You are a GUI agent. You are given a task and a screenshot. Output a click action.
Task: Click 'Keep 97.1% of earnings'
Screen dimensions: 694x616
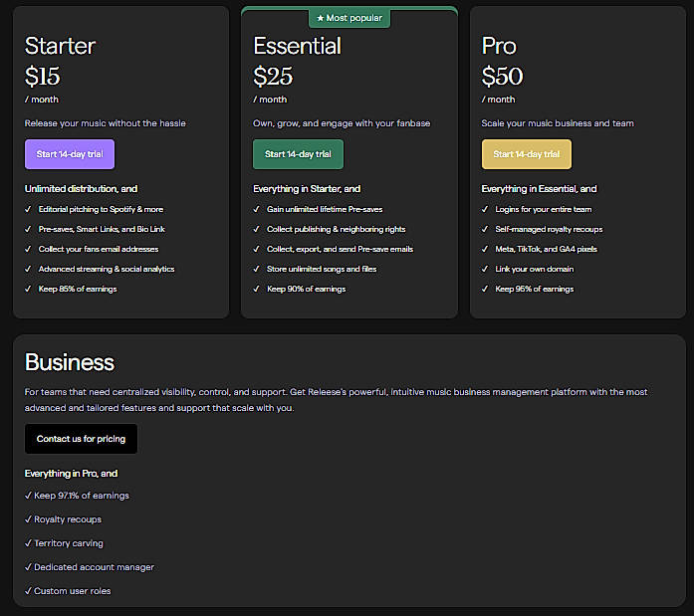pos(82,496)
